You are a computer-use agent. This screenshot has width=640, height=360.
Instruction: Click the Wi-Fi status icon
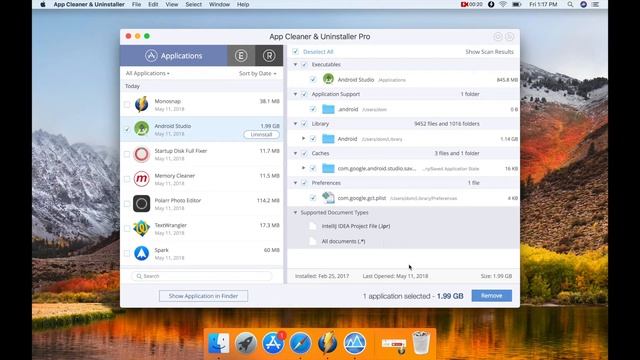click(503, 4)
